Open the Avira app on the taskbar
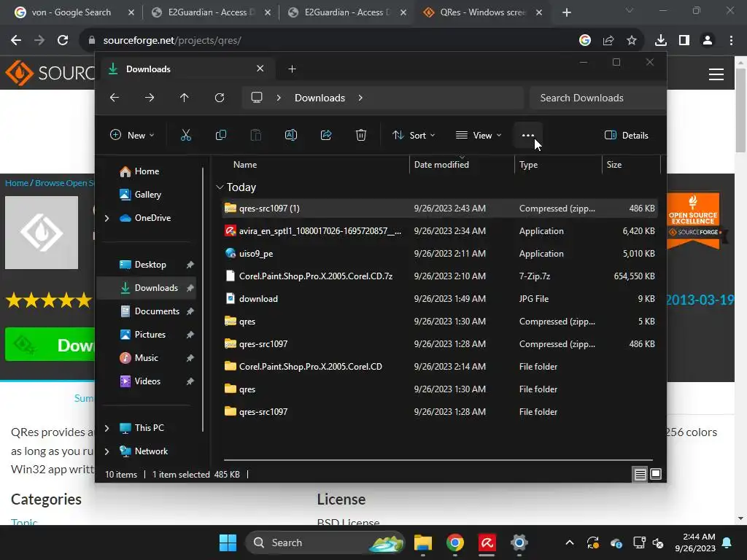This screenshot has height=560, width=747. coord(487,542)
